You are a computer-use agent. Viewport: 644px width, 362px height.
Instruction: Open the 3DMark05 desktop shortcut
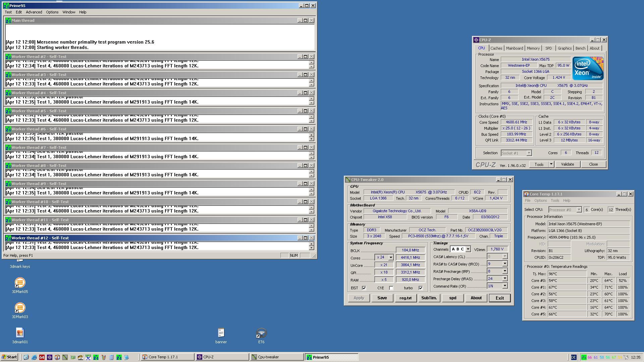pos(20,283)
